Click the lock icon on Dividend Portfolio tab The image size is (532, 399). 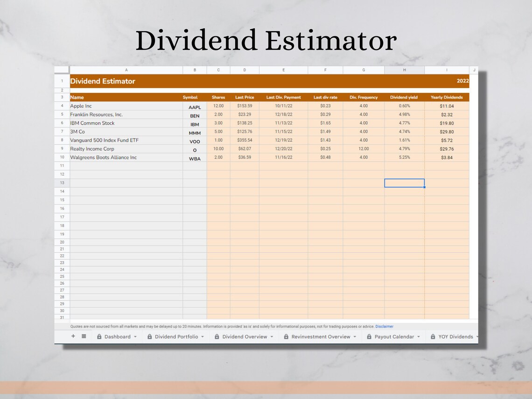(x=150, y=336)
